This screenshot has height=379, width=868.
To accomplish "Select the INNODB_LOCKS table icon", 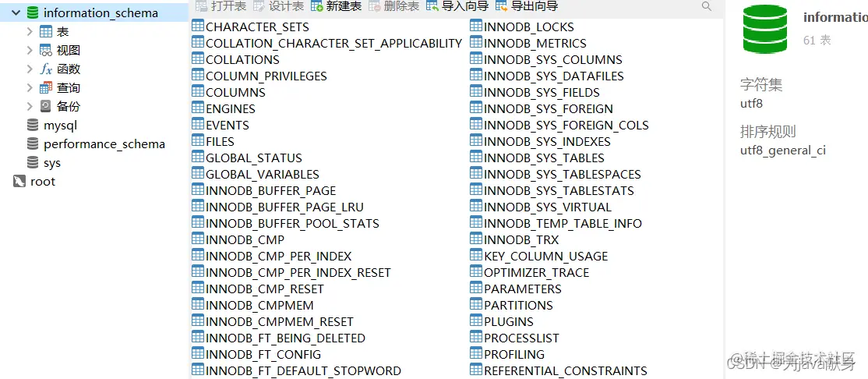I will tap(476, 26).
